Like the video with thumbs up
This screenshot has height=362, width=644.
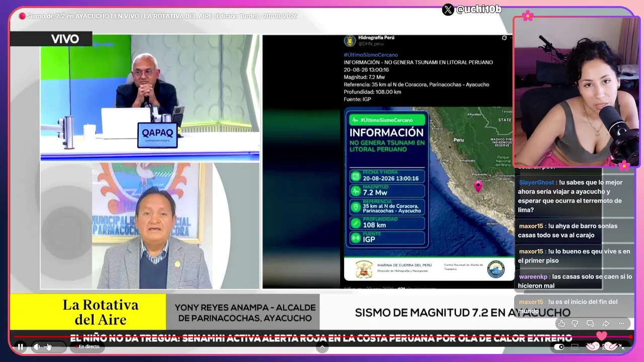coord(561,323)
